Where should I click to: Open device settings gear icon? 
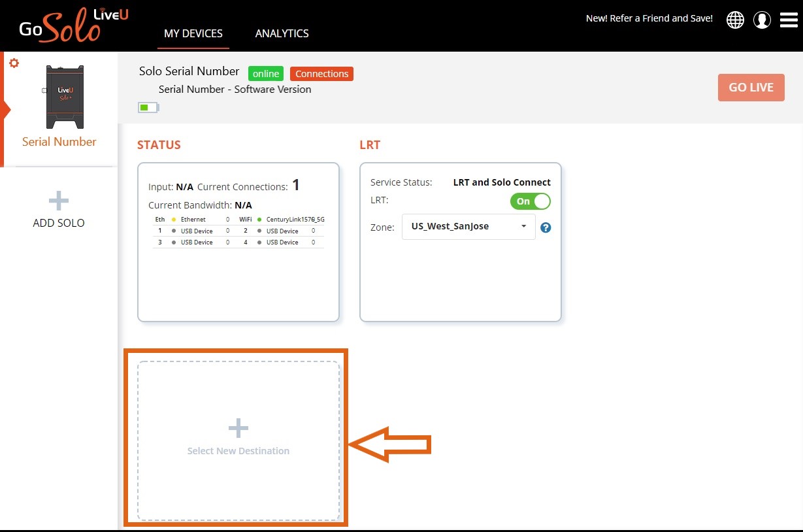(14, 63)
